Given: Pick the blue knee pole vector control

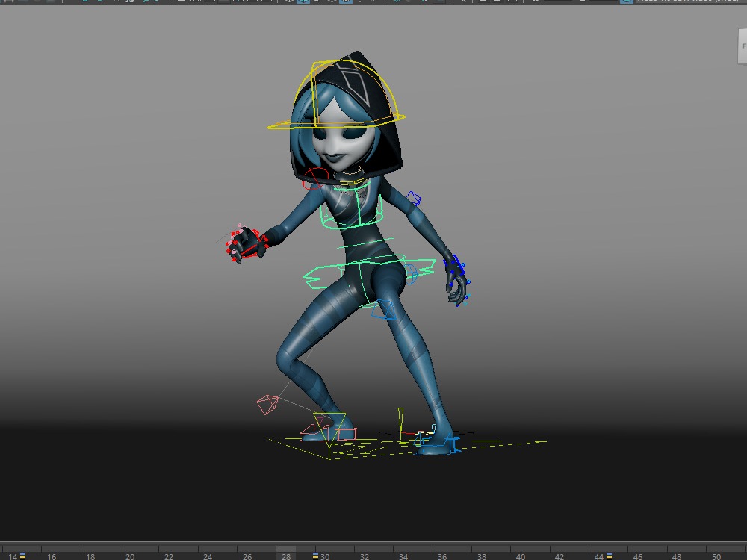Looking at the screenshot, I should [384, 310].
